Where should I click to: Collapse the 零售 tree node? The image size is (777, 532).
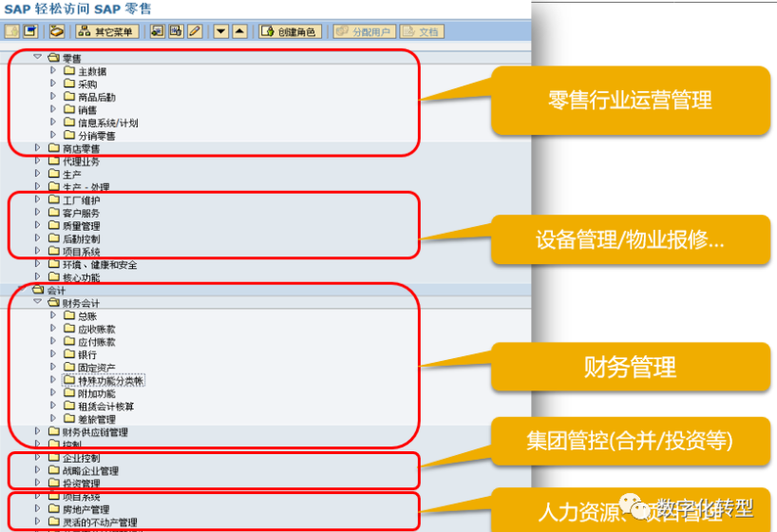point(38,57)
